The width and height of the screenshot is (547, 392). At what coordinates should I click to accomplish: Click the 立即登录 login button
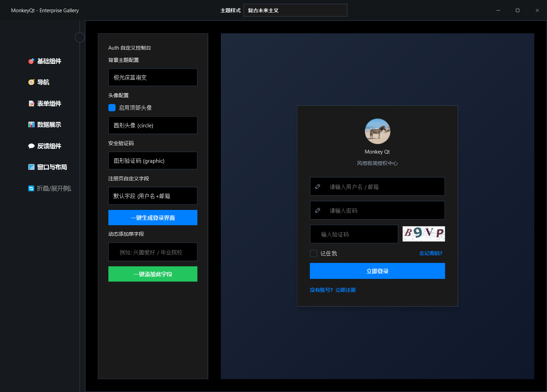(377, 271)
